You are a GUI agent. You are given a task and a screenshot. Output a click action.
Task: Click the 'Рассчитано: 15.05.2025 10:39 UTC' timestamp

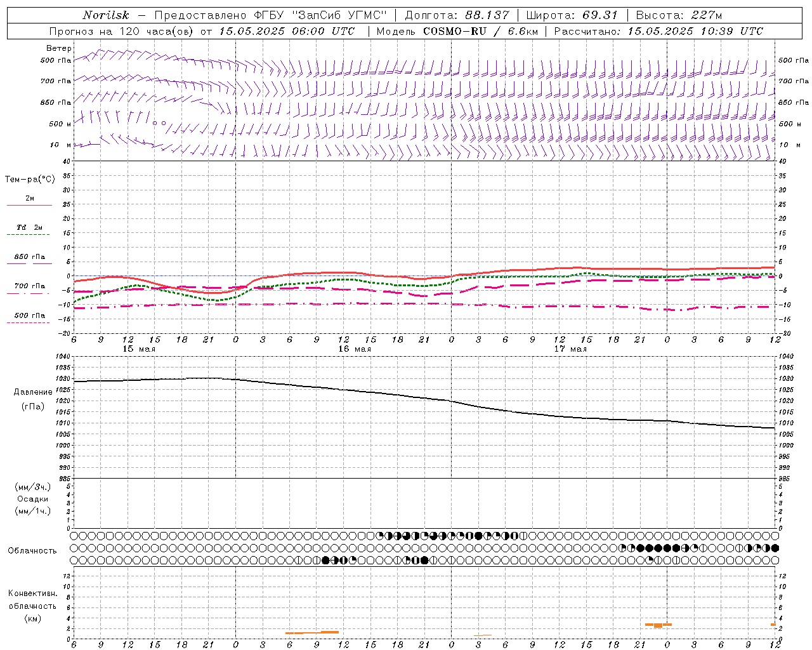tap(658, 31)
